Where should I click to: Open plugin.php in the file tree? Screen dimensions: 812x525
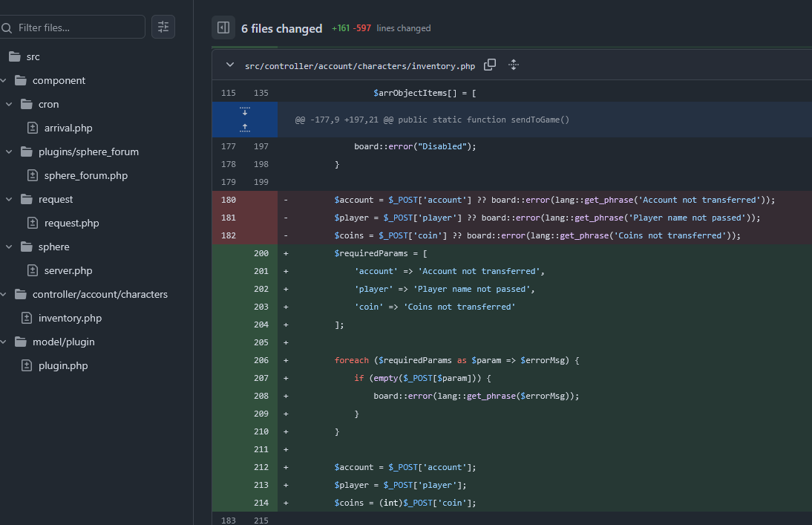[63, 366]
